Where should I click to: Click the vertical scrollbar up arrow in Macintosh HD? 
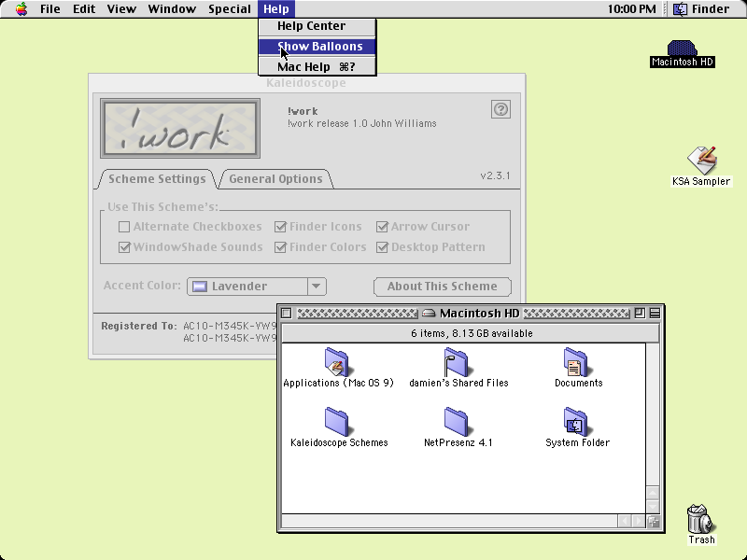(653, 494)
